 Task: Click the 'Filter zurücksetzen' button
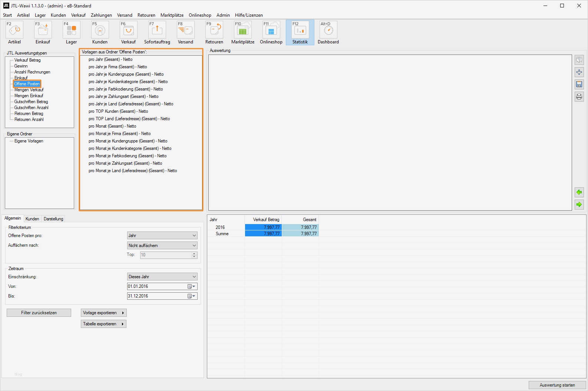(x=39, y=313)
